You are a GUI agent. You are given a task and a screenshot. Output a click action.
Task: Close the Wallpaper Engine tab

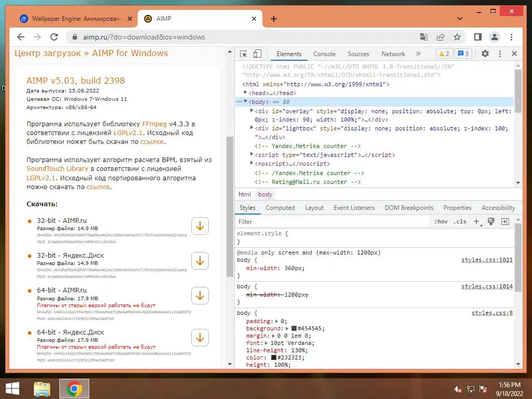pos(129,19)
